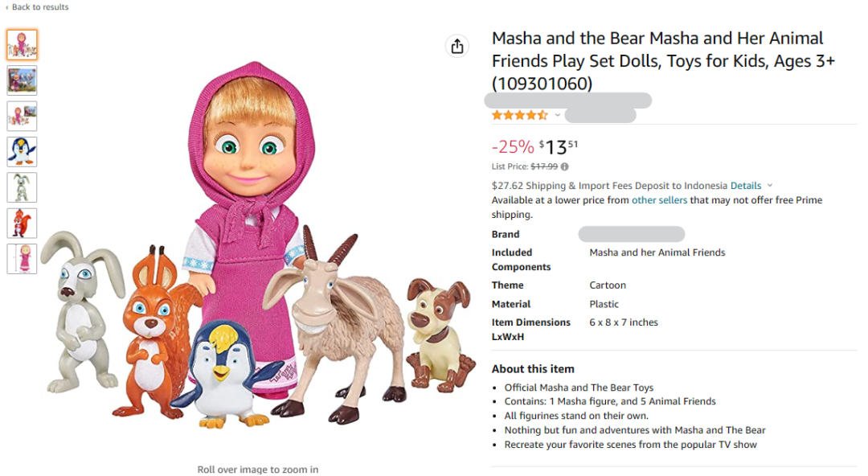Go back using the Back to results arrow
Screen dimensions: 868x476
point(7,7)
